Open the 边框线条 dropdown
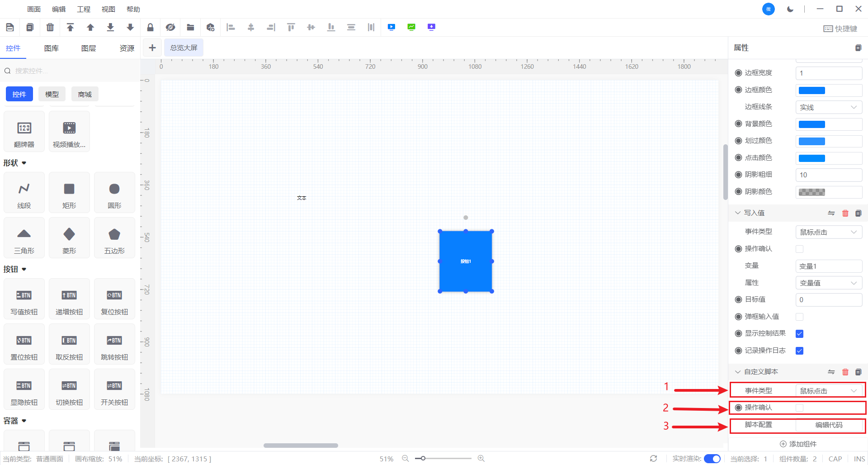868x465 pixels. click(828, 107)
